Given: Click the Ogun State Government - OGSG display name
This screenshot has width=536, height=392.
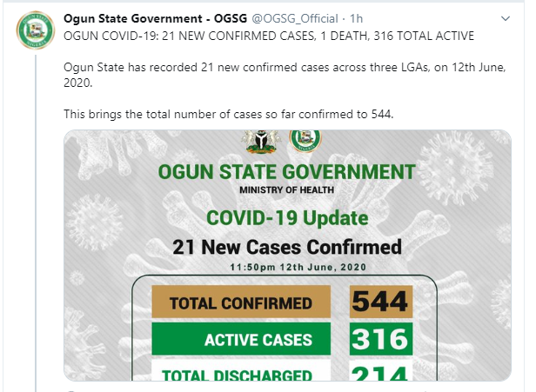Looking at the screenshot, I should pyautogui.click(x=155, y=18).
